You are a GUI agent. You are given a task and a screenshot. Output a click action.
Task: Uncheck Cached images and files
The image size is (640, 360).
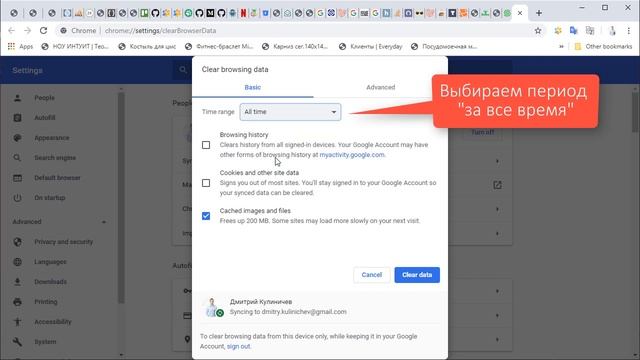(x=206, y=216)
